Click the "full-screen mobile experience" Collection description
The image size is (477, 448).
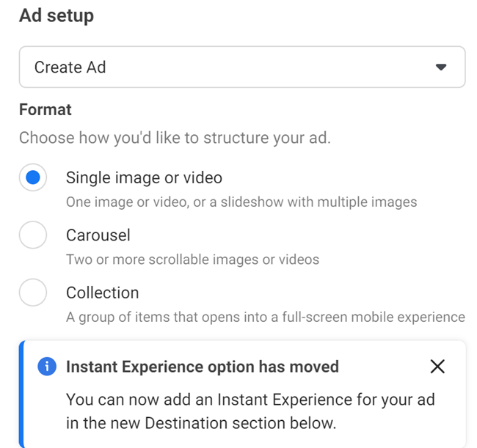(265, 317)
